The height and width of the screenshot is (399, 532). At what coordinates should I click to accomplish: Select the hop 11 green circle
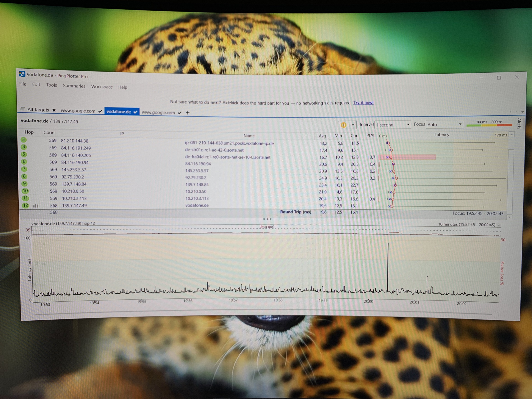pos(25,198)
